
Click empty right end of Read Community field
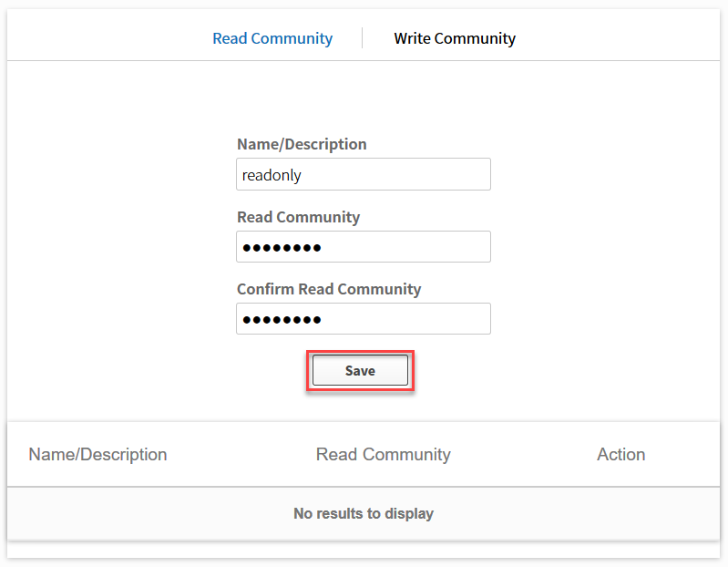[441, 247]
